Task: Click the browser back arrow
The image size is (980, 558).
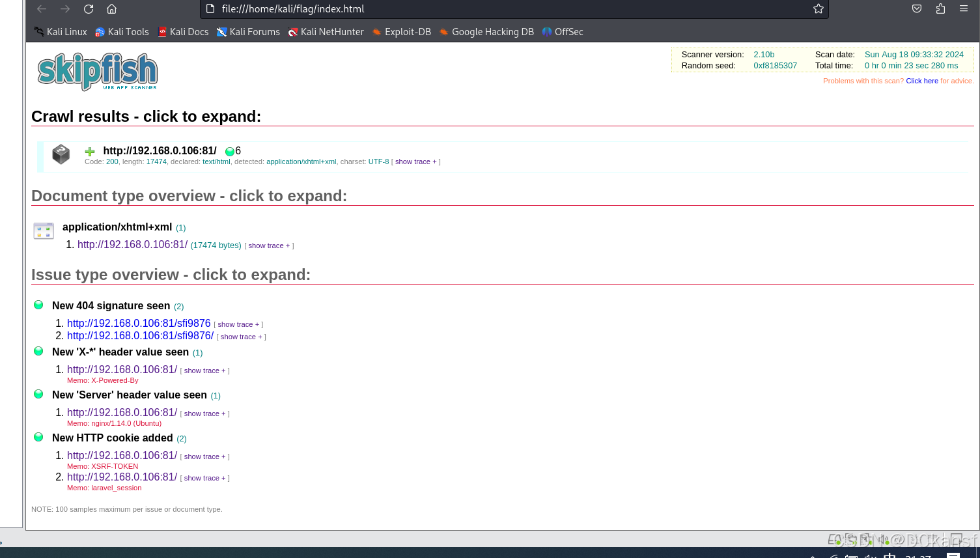Action: [42, 9]
